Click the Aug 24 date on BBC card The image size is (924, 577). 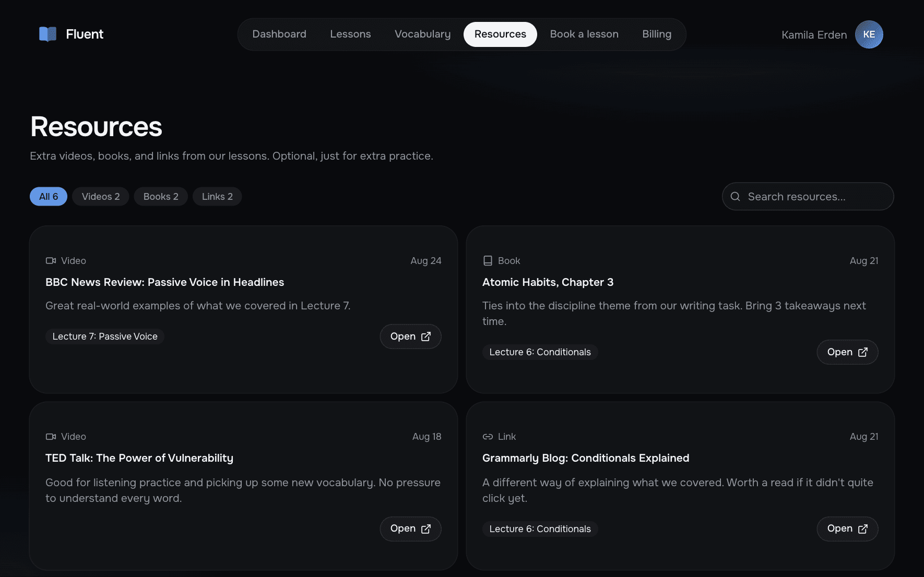pyautogui.click(x=425, y=261)
